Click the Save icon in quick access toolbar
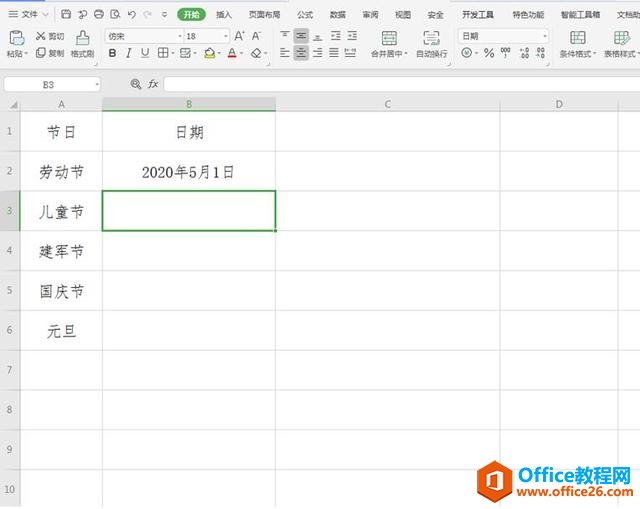The width and height of the screenshot is (640, 509). pyautogui.click(x=66, y=15)
